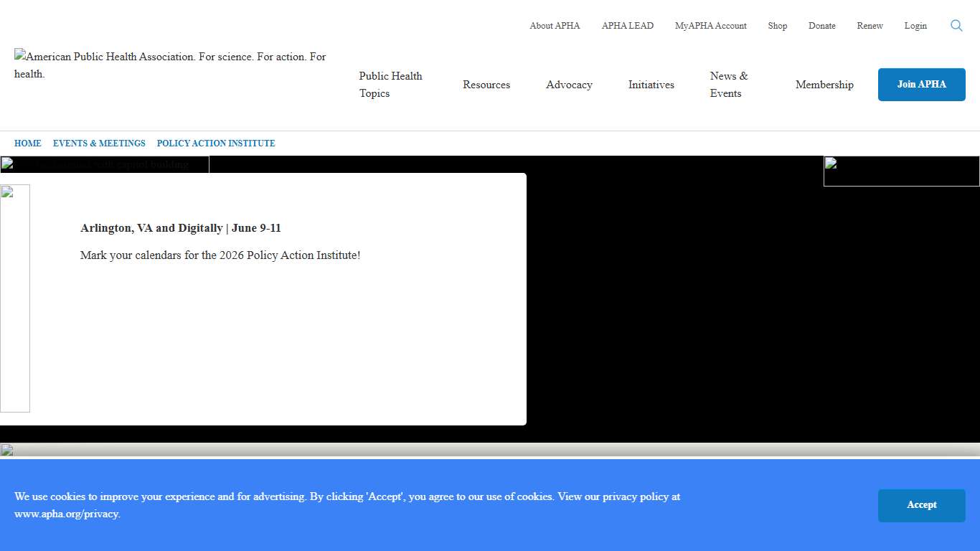Open the APHA LEAD link
This screenshot has width=980, height=551.
pyautogui.click(x=627, y=26)
